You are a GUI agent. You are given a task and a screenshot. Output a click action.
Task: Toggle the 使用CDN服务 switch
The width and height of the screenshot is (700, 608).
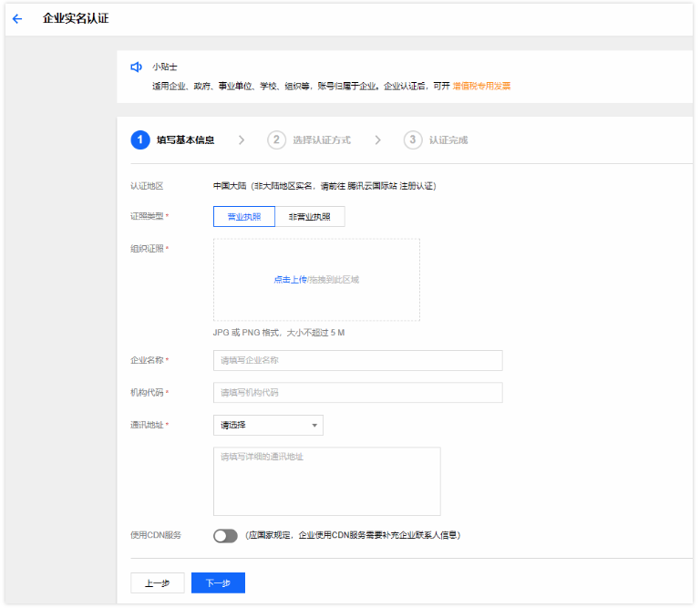(225, 536)
